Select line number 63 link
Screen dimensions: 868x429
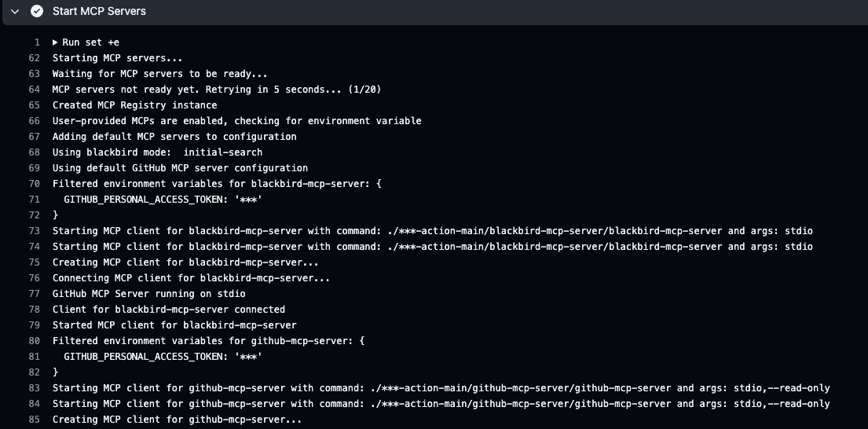34,74
